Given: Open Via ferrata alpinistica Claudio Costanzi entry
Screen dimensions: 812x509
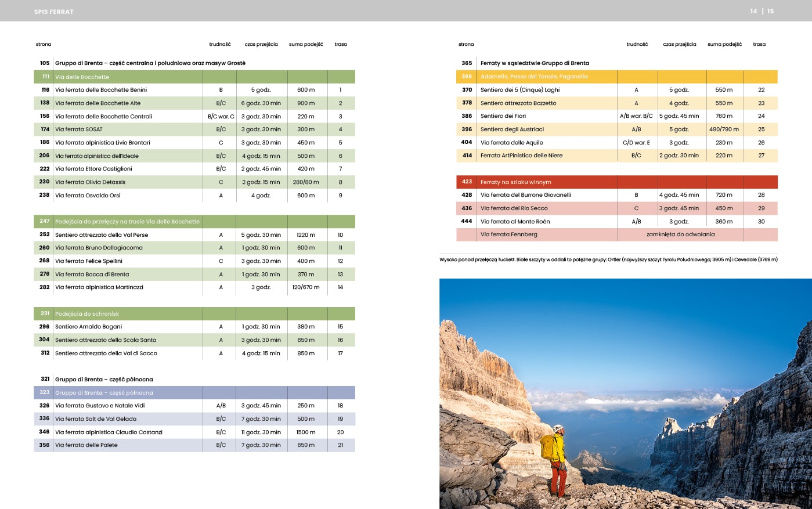Looking at the screenshot, I should point(109,432).
